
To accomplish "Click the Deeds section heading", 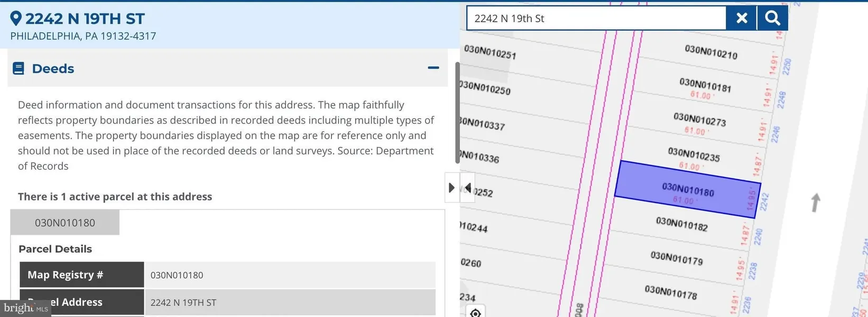I will click(x=53, y=69).
